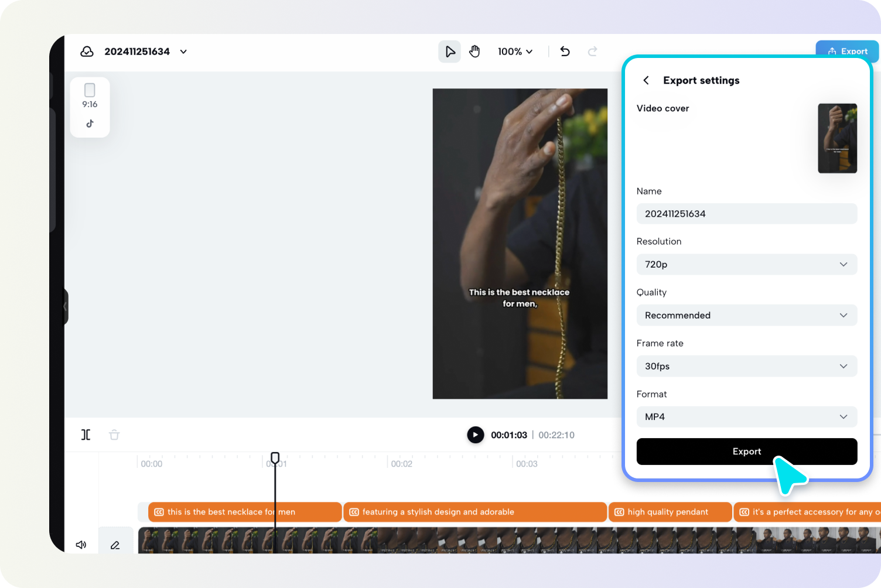Open the Resolution dropdown showing 720p
The width and height of the screenshot is (881, 588).
click(x=747, y=264)
